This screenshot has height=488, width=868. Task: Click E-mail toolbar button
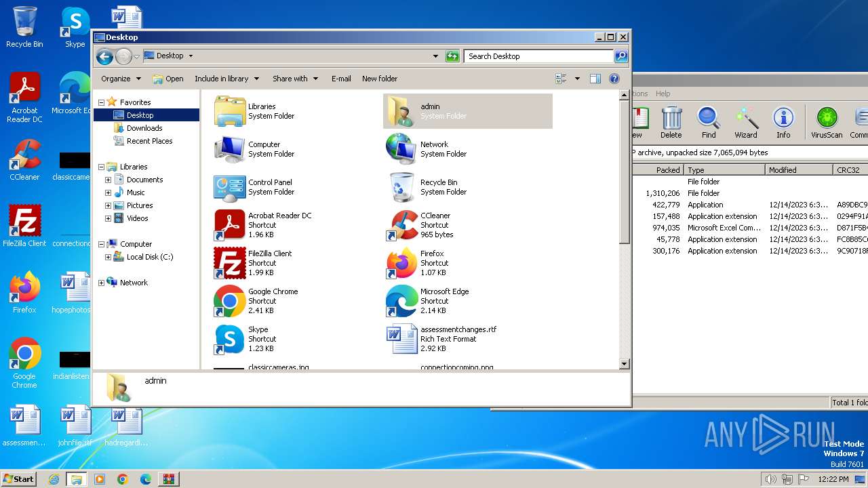click(341, 79)
